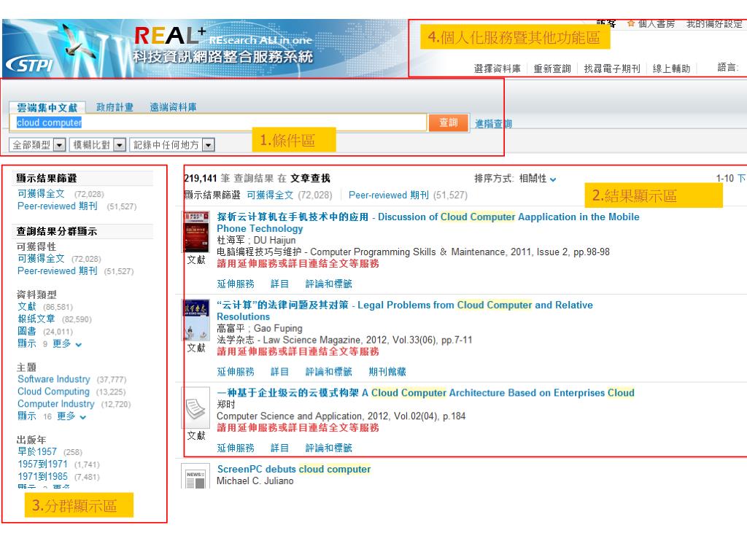This screenshot has height=560, width=747.
Task: Filter by Peer-reviewed 期刊 in 顯示結果篩選 sidebar
Action: coord(58,206)
